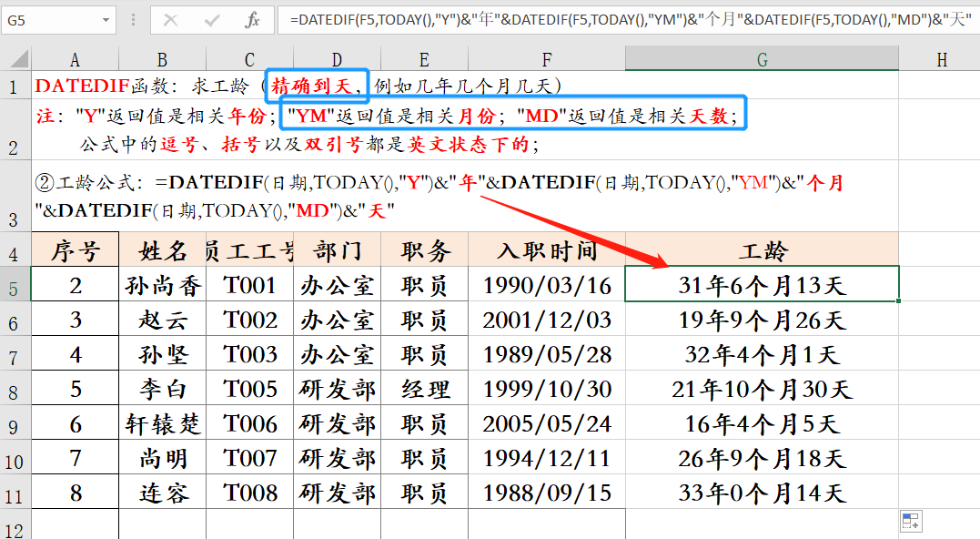Click the 入职时间 header cell
The image size is (980, 539).
(x=547, y=250)
